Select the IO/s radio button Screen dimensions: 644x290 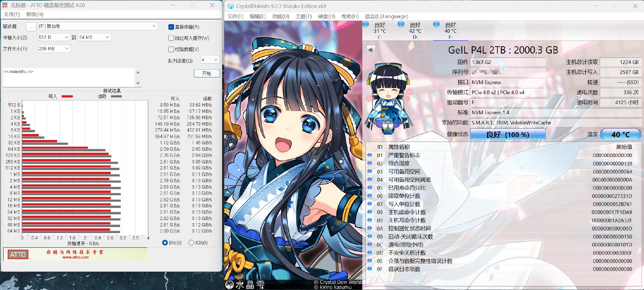191,242
